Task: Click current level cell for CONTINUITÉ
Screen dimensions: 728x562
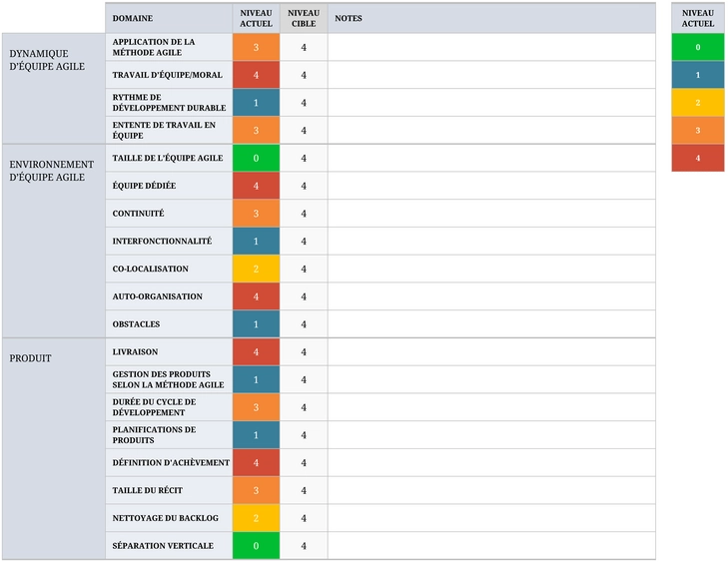Action: click(x=256, y=214)
